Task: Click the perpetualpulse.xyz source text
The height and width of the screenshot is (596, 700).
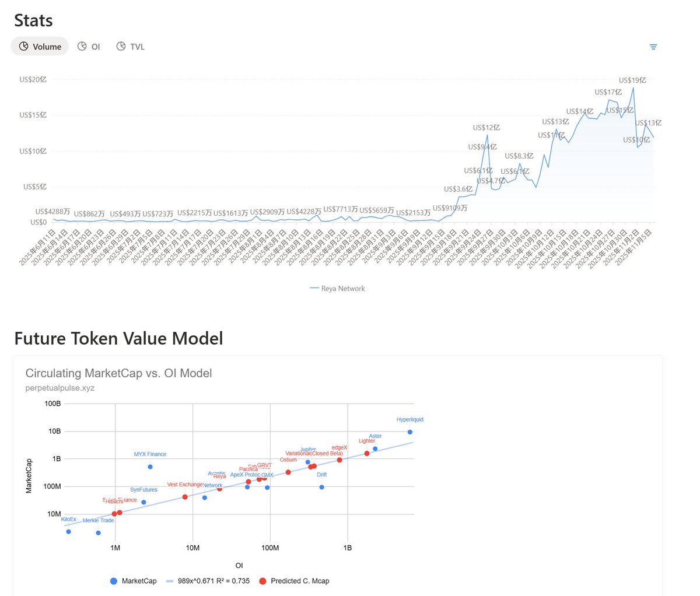Action: pos(60,388)
